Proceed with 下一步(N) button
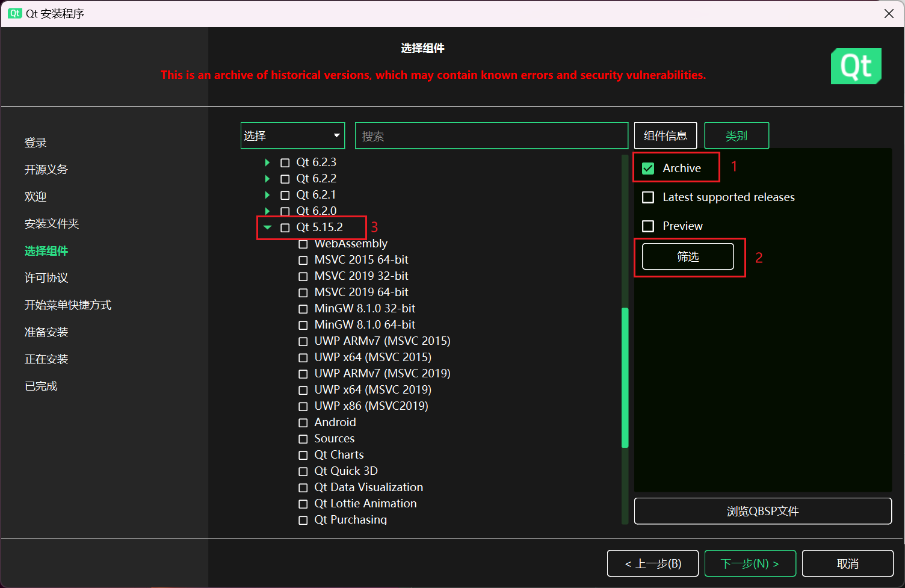This screenshot has width=905, height=588. coord(750,563)
